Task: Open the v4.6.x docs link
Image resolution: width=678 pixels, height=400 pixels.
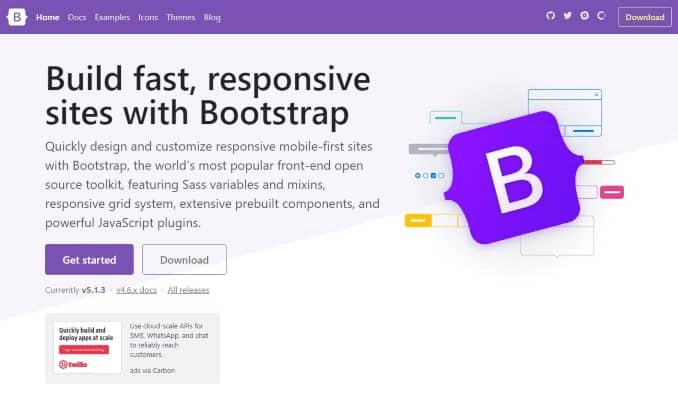Action: 137,290
